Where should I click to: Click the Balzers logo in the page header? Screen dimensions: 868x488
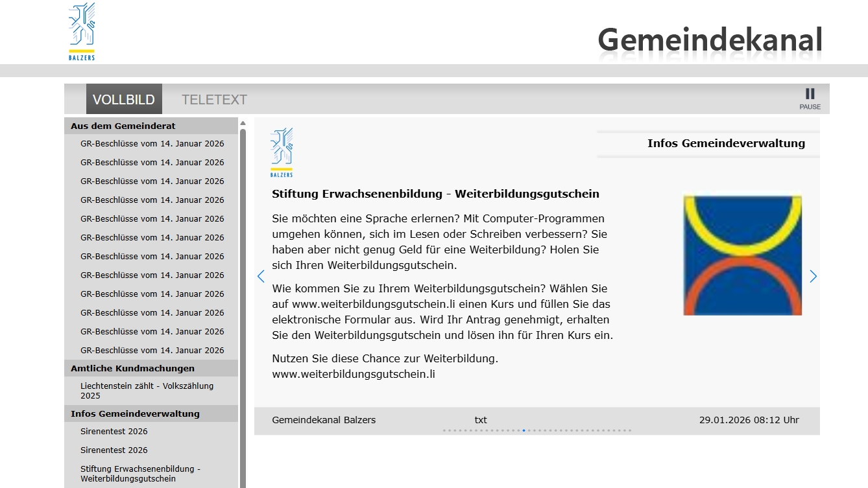[82, 32]
